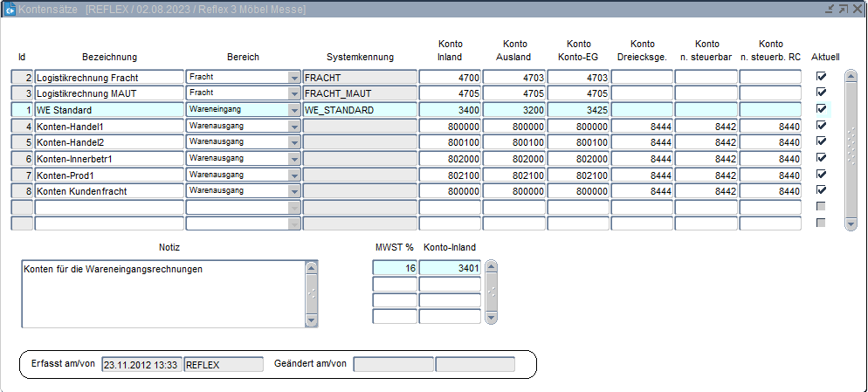Select the Konten-Handel1 Bezeichnung field
Viewport: 868px width, 392px height.
(108, 127)
